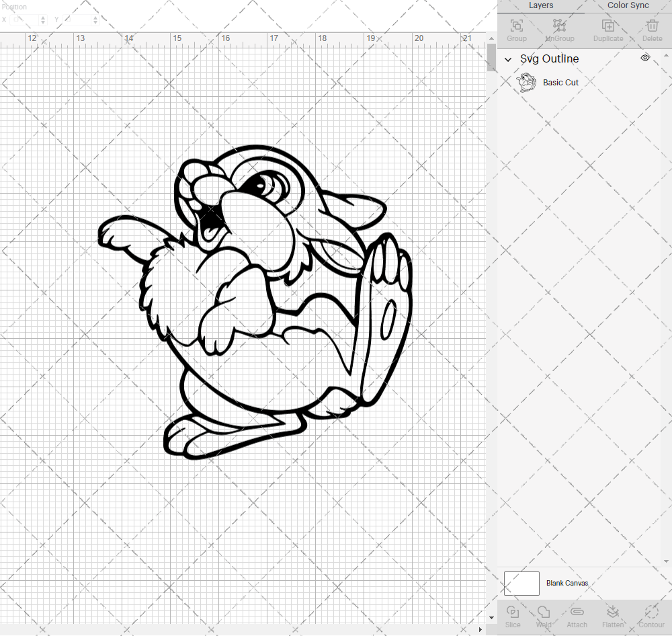672x636 pixels.
Task: Click the Basic Cut layer label
Action: [560, 82]
